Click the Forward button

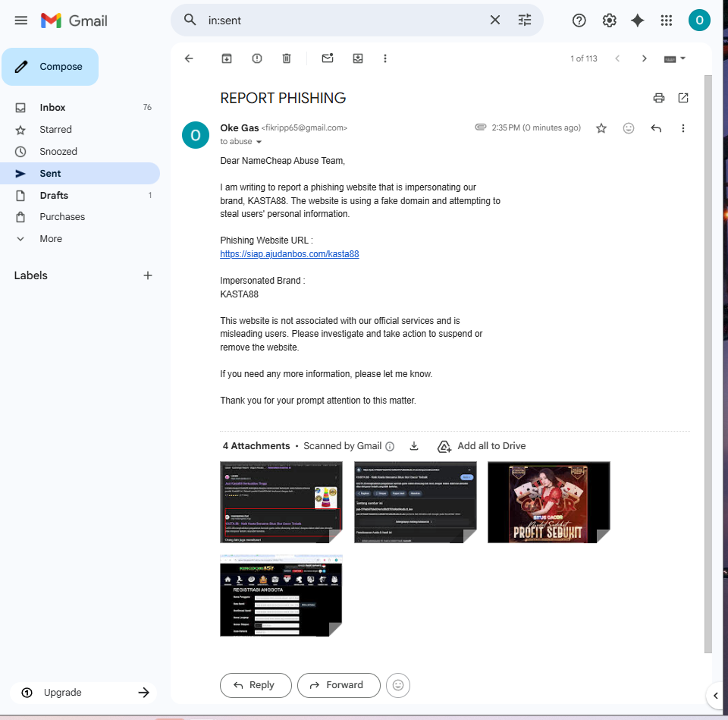point(339,685)
